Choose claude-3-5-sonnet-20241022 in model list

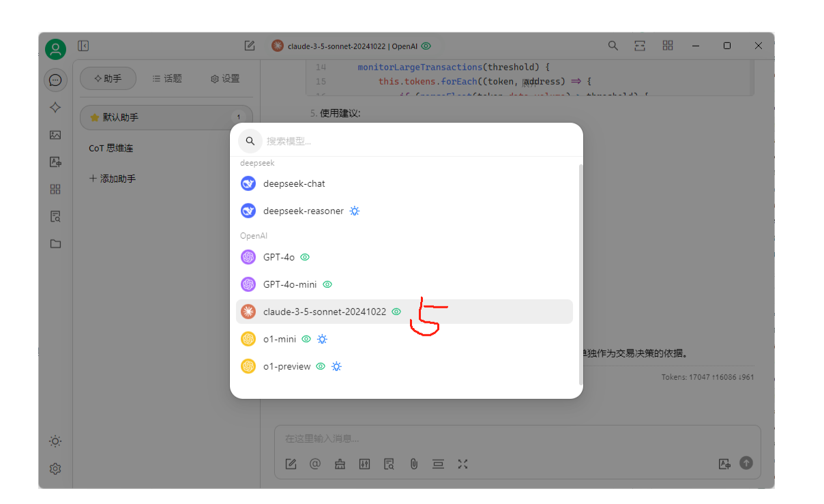click(404, 312)
